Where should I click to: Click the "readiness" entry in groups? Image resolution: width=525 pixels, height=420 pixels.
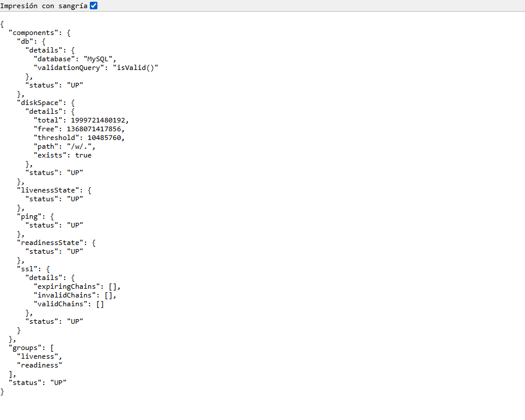click(x=40, y=365)
